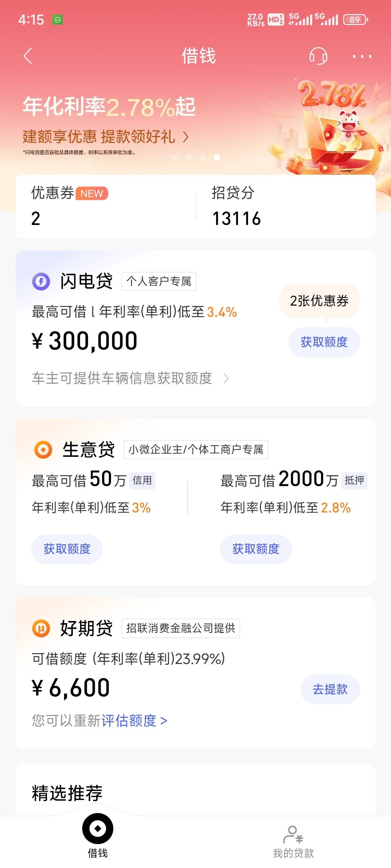The height and width of the screenshot is (868, 391).
Task: Tap 获取额度 under 最高可借50万 信用
Action: coord(67,549)
